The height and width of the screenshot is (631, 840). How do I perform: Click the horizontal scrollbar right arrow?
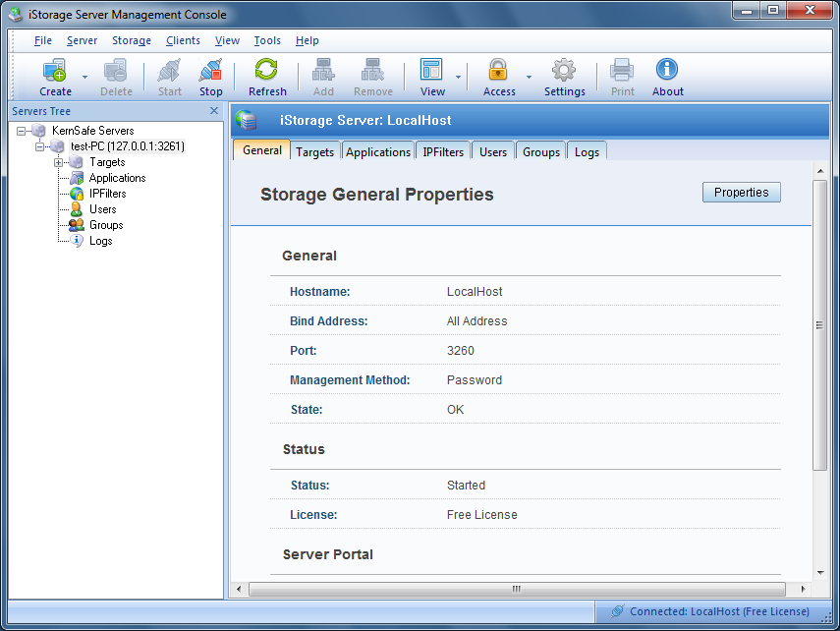click(803, 589)
